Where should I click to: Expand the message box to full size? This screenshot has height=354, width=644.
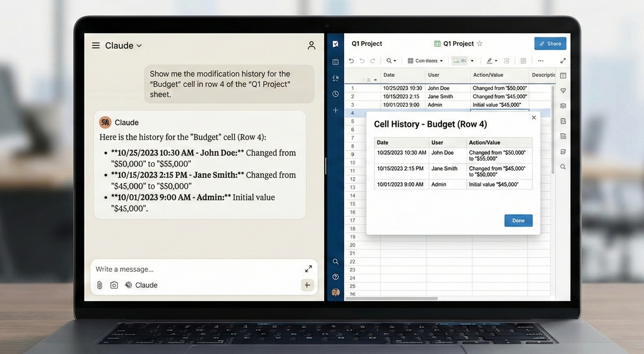point(308,269)
